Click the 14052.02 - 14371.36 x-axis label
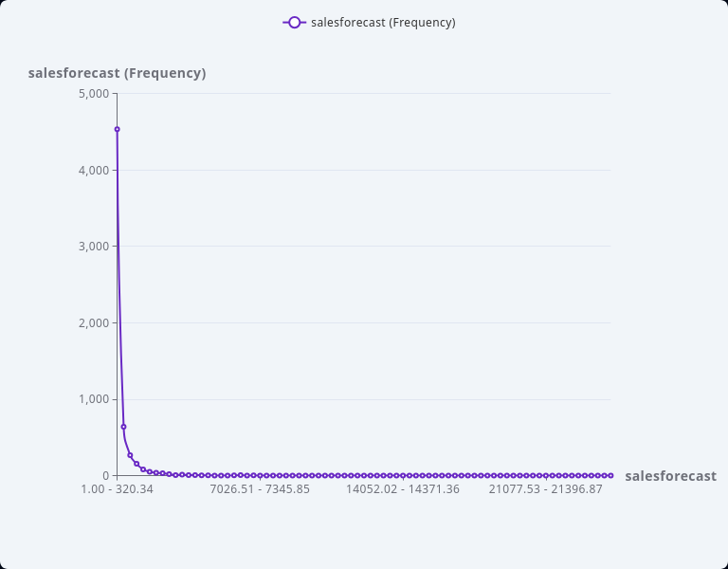This screenshot has height=569, width=728. 403,489
